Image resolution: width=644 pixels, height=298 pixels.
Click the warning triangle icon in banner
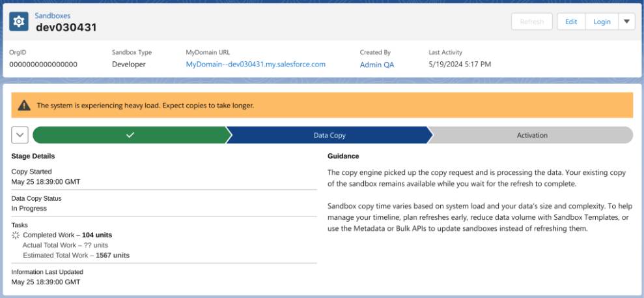[24, 106]
